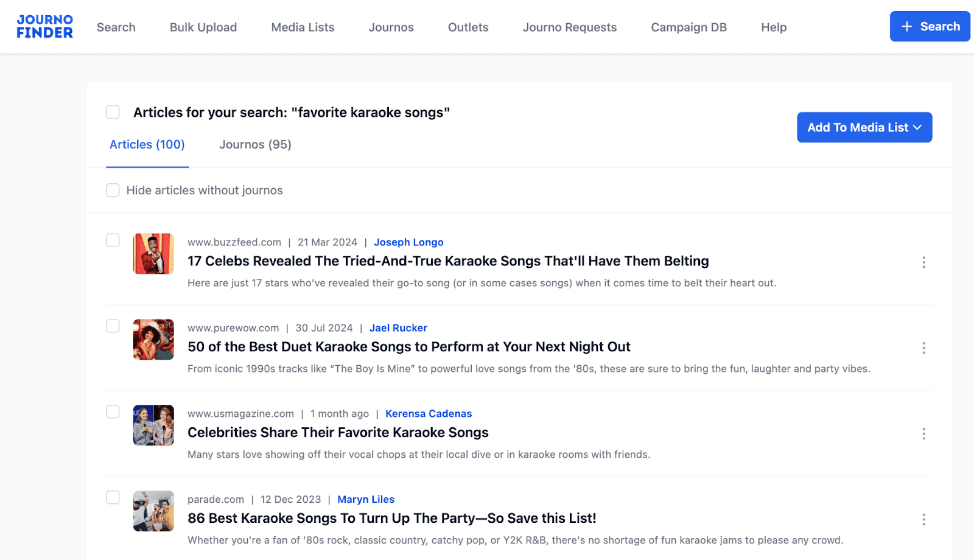Open the three-dot menu next to karaoke celebs article
Image resolution: width=974 pixels, height=560 pixels.
[923, 262]
